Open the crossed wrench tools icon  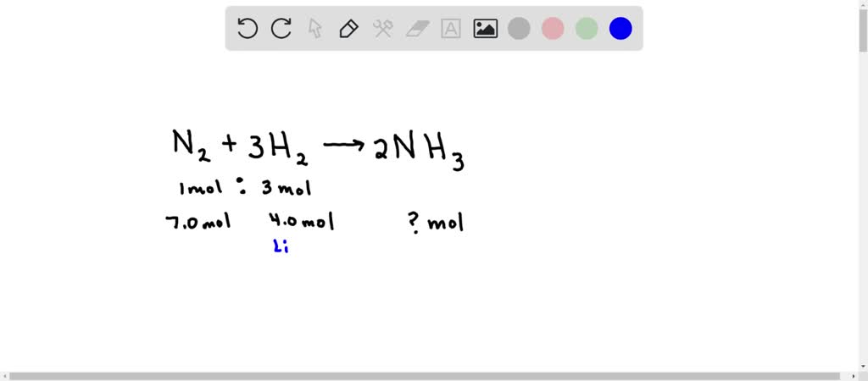click(x=383, y=29)
